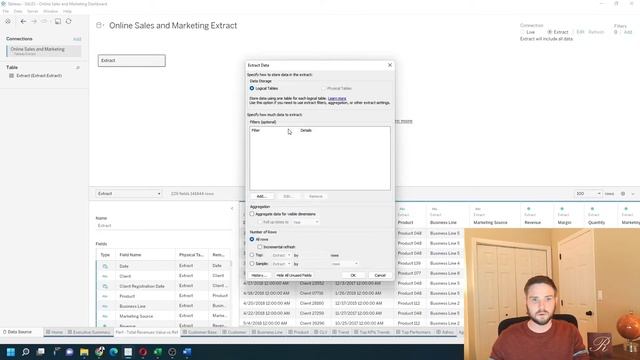640x360 pixels.
Task: Select the Online Sales and Marketing connection
Action: coord(44,51)
